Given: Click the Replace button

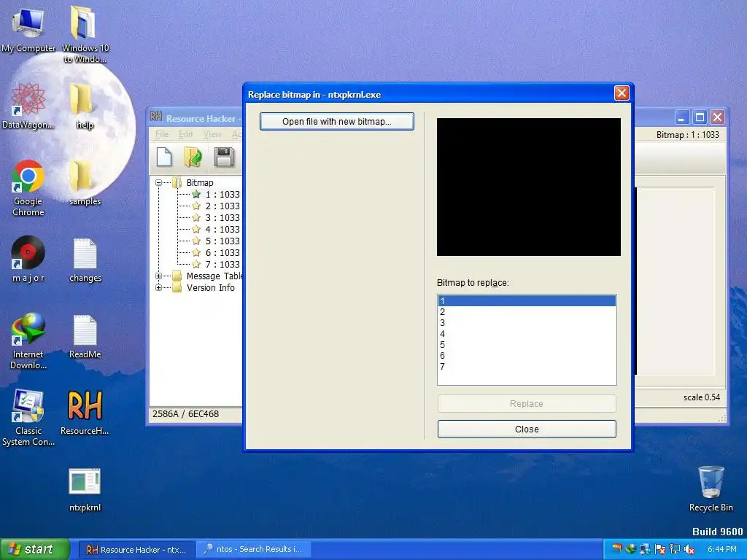Looking at the screenshot, I should tap(527, 404).
